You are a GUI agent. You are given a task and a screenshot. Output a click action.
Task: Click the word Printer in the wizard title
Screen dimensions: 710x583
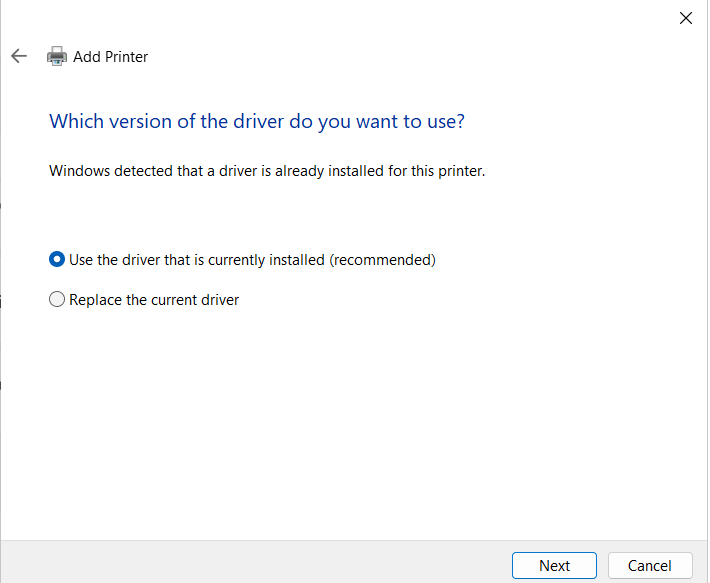click(x=126, y=57)
